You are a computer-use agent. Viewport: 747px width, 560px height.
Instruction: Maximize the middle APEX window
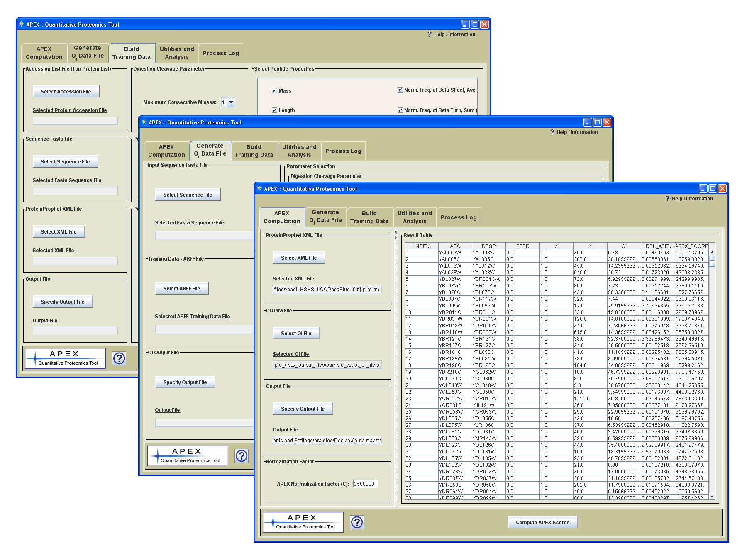[x=597, y=122]
